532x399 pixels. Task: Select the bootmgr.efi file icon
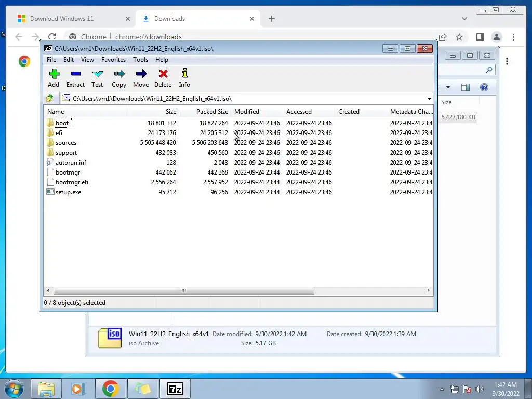click(x=50, y=182)
